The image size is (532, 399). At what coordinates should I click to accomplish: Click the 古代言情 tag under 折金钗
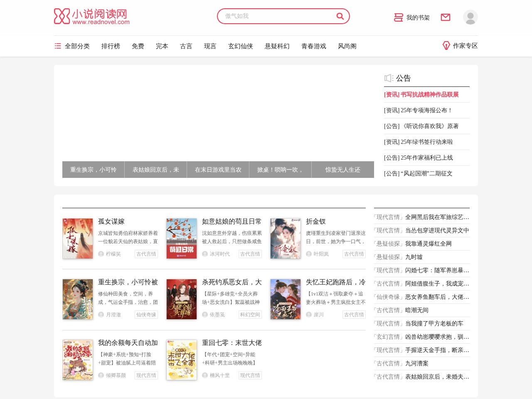click(x=354, y=254)
